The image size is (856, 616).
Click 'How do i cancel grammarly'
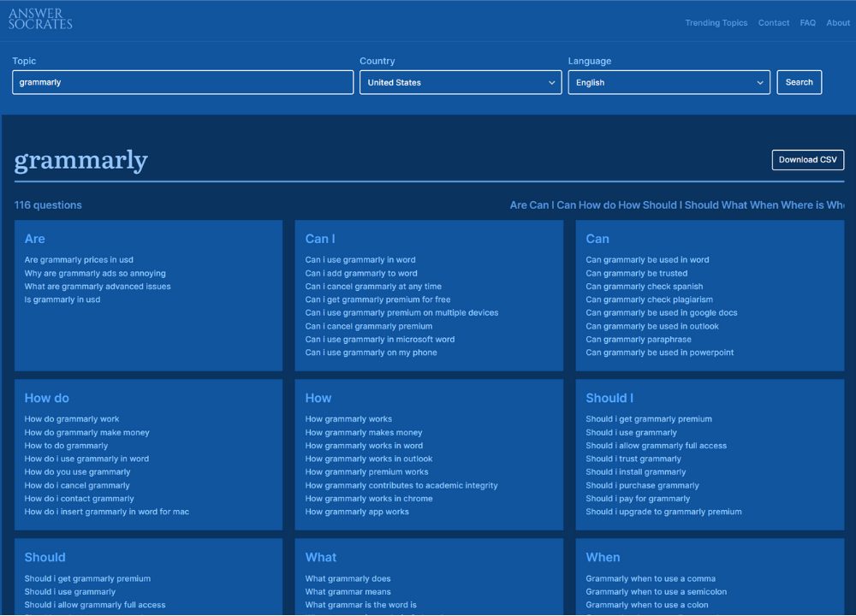coord(77,486)
